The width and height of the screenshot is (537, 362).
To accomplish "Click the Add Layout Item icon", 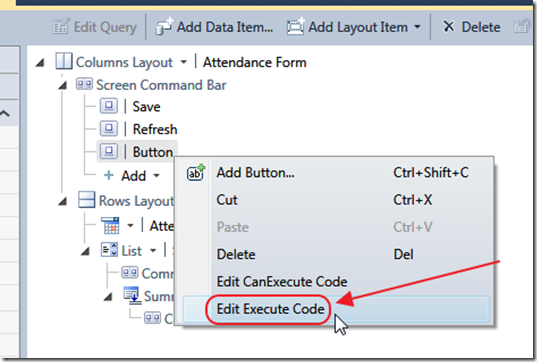I will point(296,27).
